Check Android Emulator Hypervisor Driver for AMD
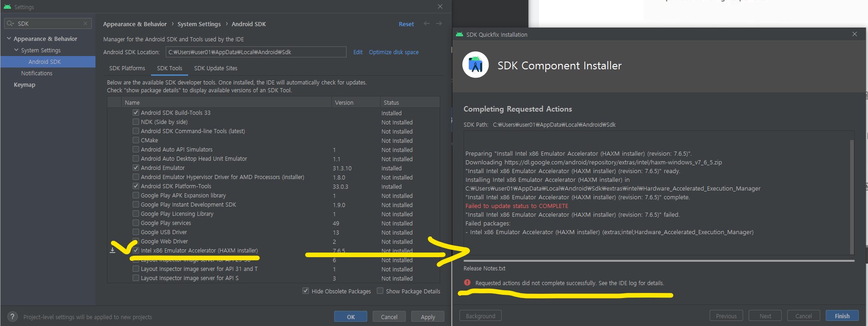 (x=136, y=177)
